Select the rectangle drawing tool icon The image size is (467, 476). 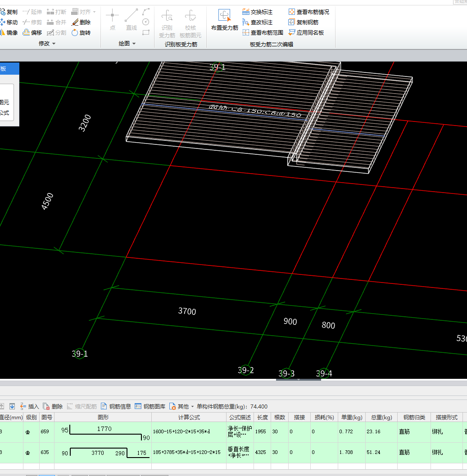tap(146, 32)
